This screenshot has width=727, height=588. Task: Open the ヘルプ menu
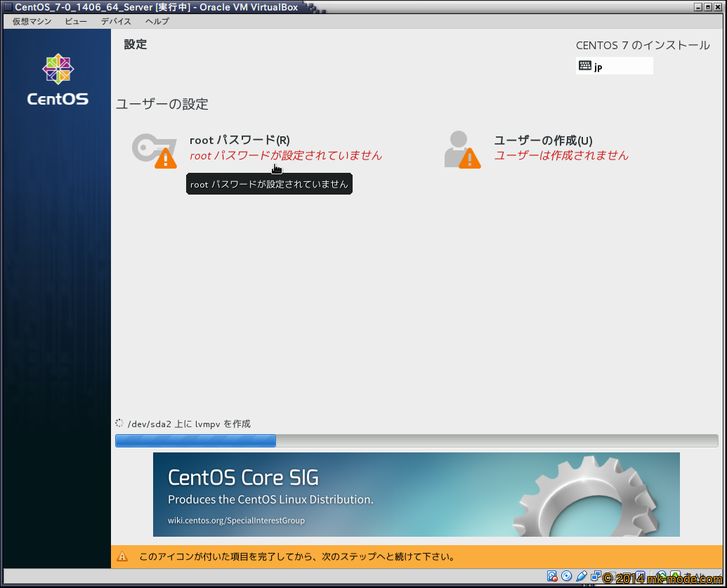pyautogui.click(x=157, y=21)
